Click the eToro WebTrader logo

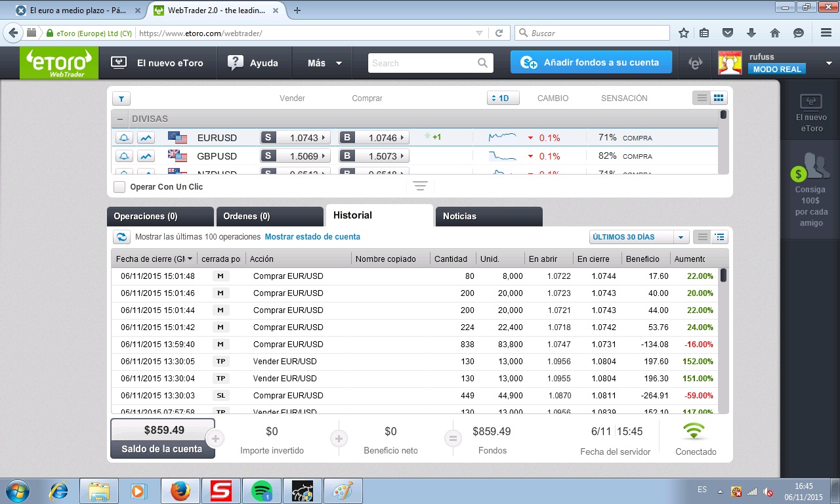(x=59, y=64)
